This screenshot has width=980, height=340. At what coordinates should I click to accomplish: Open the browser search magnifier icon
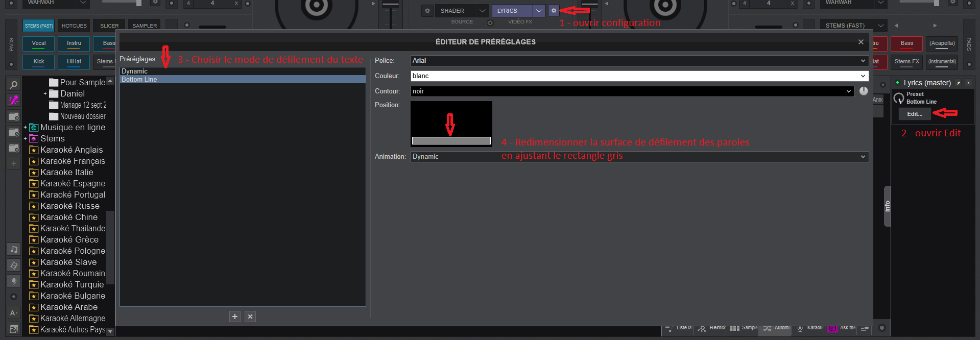coord(14,85)
